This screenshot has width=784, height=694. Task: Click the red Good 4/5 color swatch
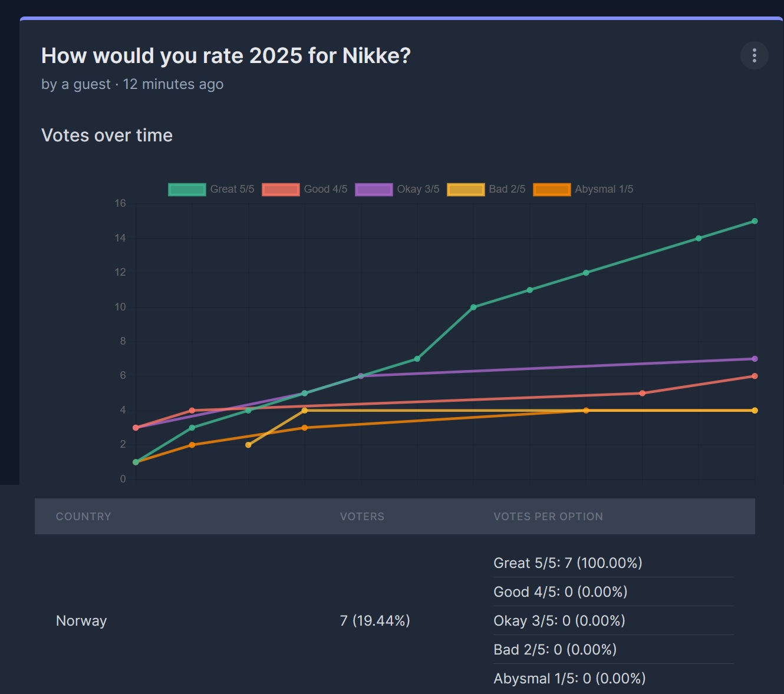(281, 189)
